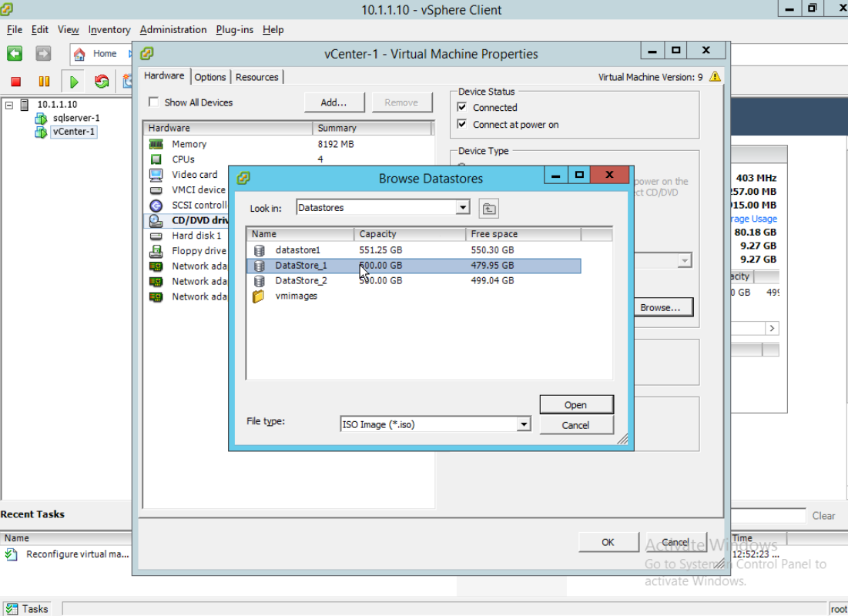Click the Storage Usage link
Image resolution: width=848 pixels, height=616 pixels.
[x=753, y=219]
